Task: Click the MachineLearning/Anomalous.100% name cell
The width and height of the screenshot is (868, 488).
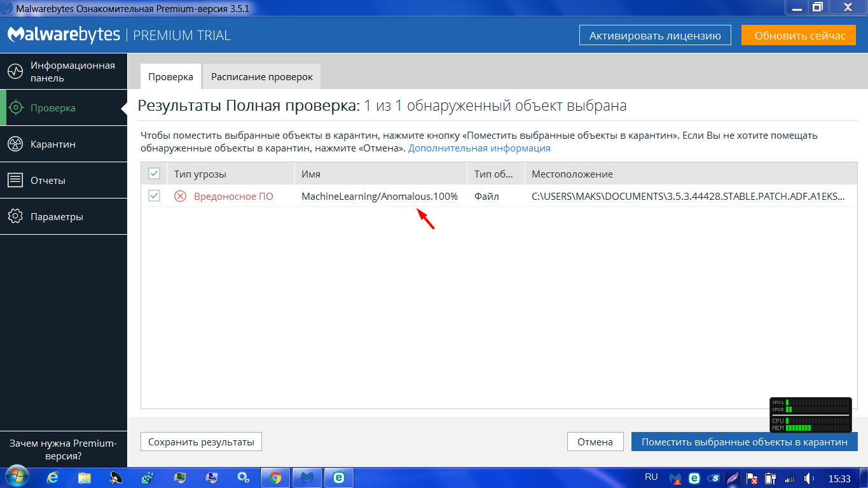Action: [380, 197]
